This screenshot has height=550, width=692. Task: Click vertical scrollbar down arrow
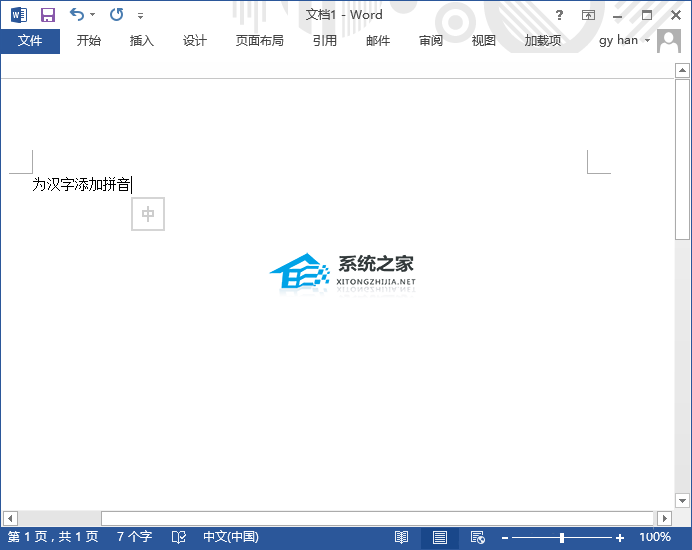pos(682,501)
